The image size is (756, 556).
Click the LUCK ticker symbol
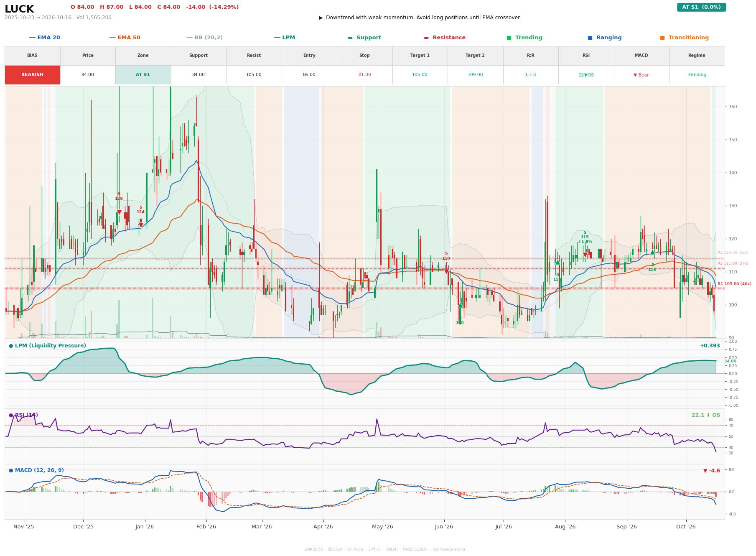19,9
